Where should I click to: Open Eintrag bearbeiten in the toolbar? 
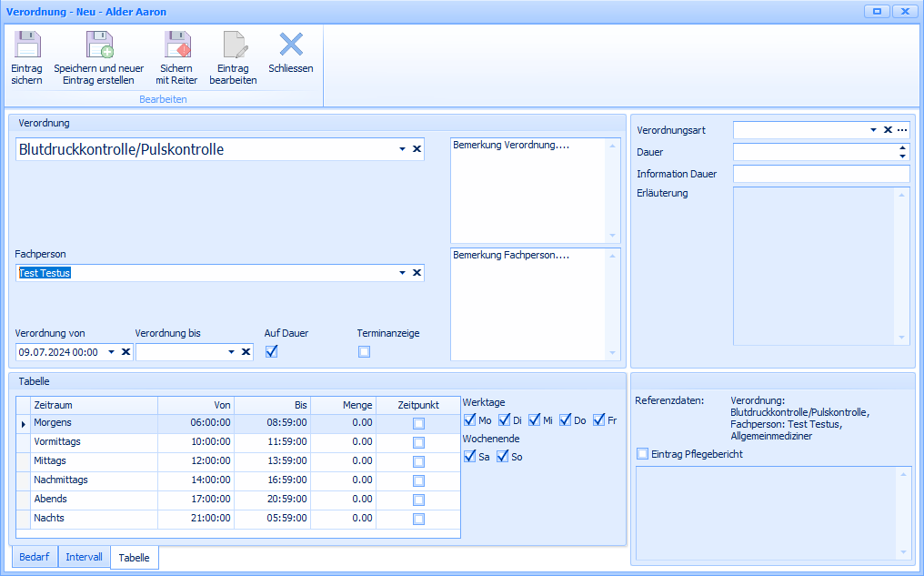[x=233, y=45]
